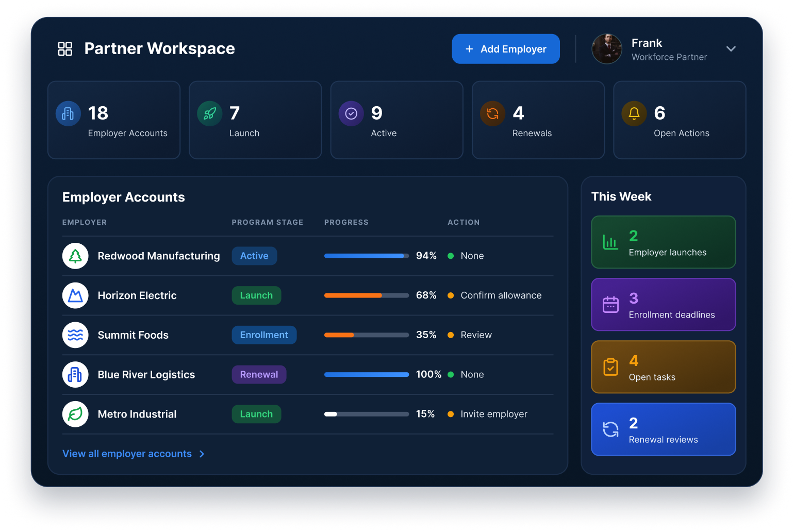Select the Blue River Logistics employer name

pos(146,375)
